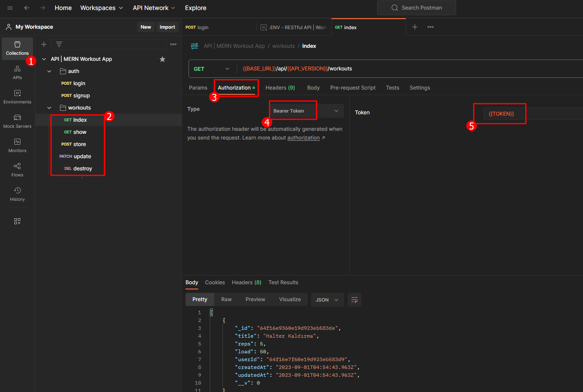
Task: Open the Tests tab
Action: click(392, 88)
